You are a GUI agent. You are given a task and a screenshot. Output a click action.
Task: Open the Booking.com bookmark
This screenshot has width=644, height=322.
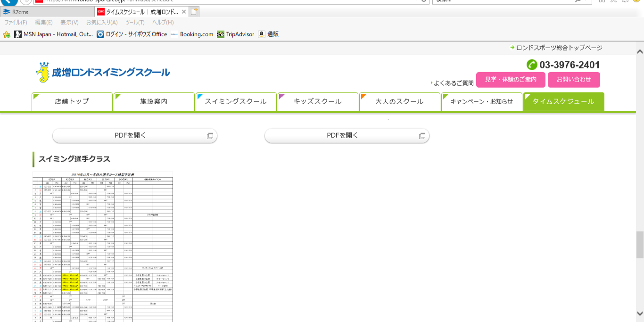(192, 34)
